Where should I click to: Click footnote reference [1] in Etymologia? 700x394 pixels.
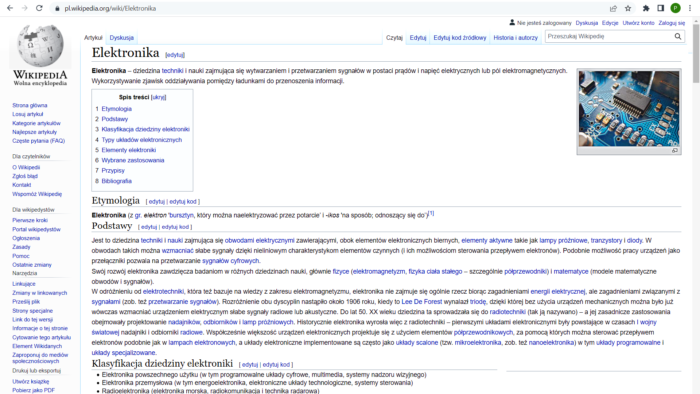coord(431,213)
